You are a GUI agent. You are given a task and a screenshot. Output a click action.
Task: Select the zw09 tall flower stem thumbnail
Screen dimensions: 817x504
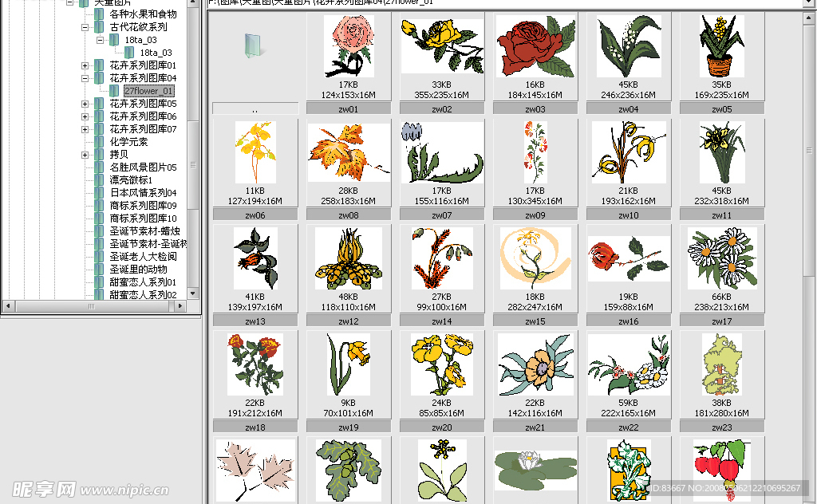[x=535, y=152]
